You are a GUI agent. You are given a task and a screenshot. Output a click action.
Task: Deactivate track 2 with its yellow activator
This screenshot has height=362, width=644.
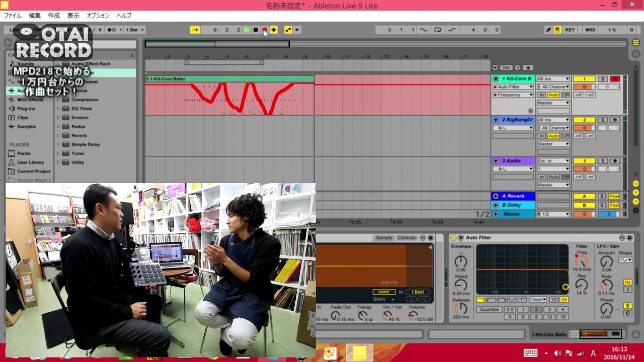[x=584, y=120]
